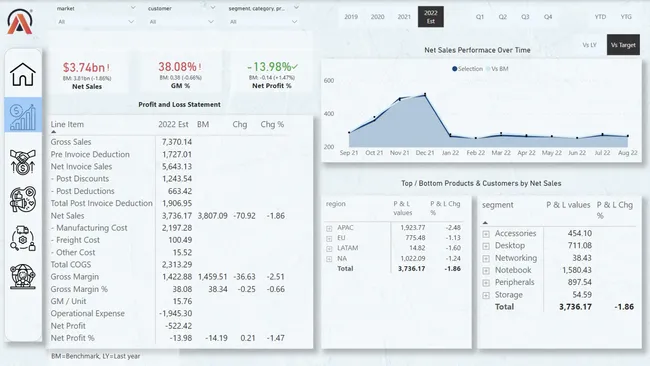The width and height of the screenshot is (650, 366).
Task: Select the 2019 year tab
Action: click(351, 17)
